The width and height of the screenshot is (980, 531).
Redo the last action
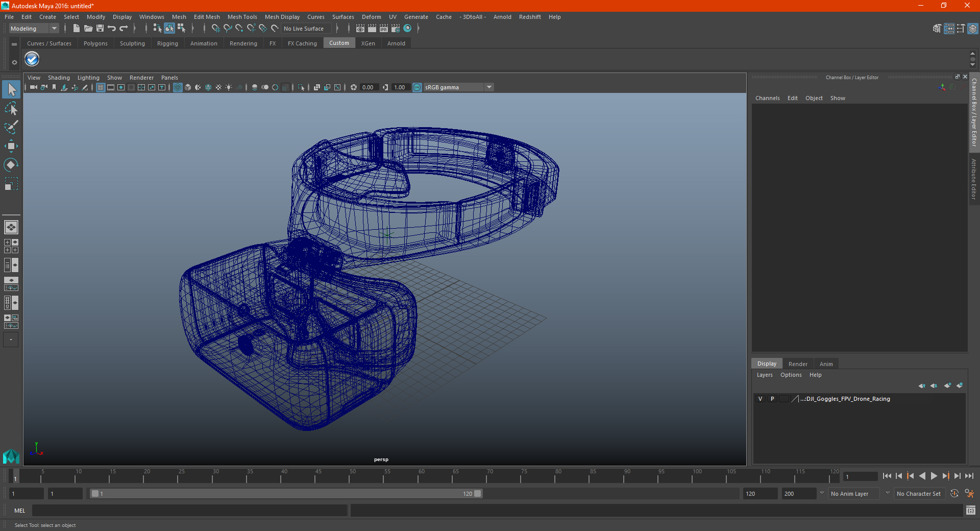coord(124,29)
